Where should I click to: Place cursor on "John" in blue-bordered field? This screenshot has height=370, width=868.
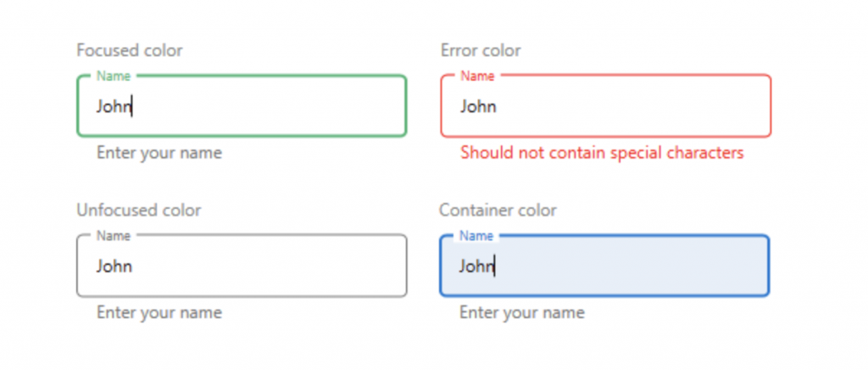[476, 266]
